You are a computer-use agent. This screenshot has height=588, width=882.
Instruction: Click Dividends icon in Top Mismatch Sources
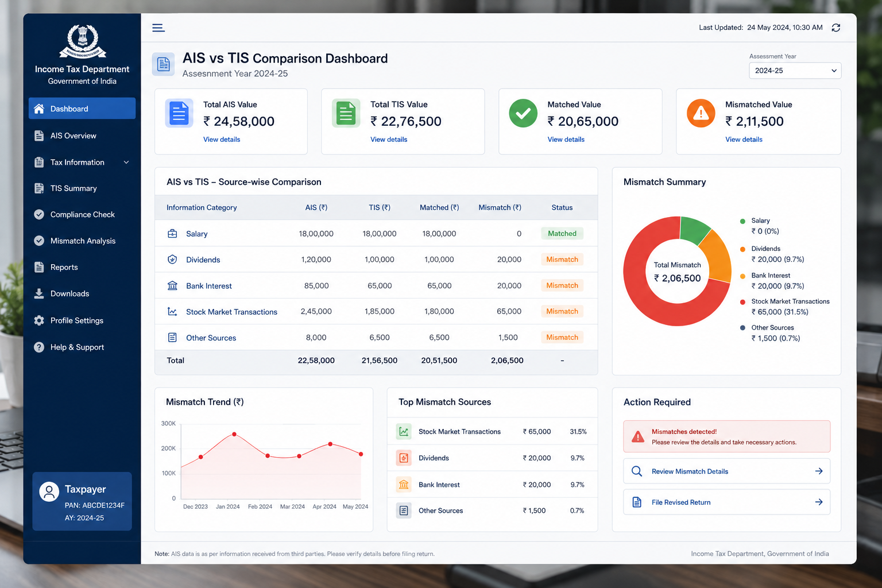coord(404,458)
